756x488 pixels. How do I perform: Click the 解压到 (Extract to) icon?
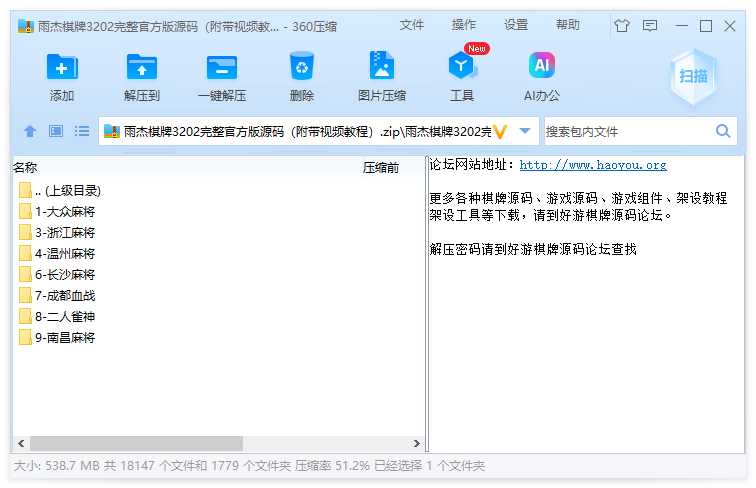[141, 67]
